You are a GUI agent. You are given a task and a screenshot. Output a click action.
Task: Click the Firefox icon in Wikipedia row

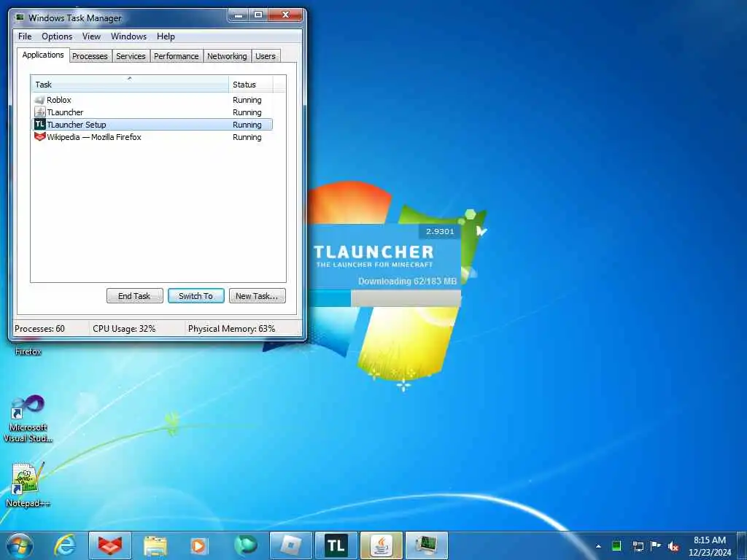(39, 136)
